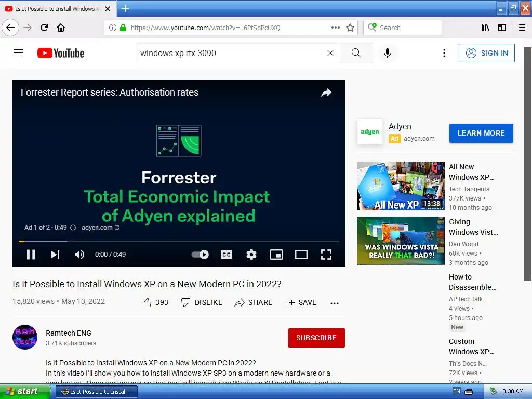Open the YouTube guide hamburger menu
The width and height of the screenshot is (532, 399).
click(19, 53)
